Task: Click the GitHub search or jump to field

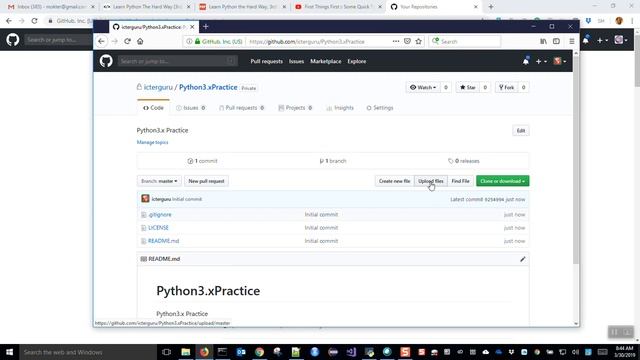Action: click(x=178, y=61)
